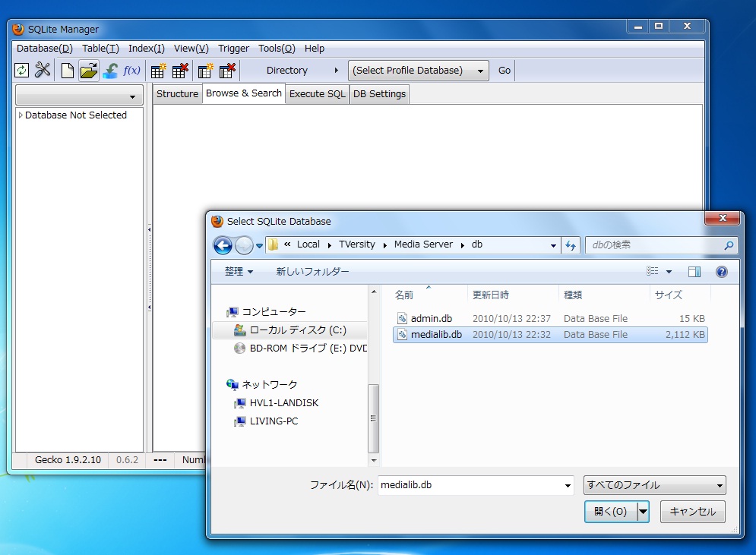Open the Database(D) menu
The height and width of the screenshot is (555, 756).
44,48
